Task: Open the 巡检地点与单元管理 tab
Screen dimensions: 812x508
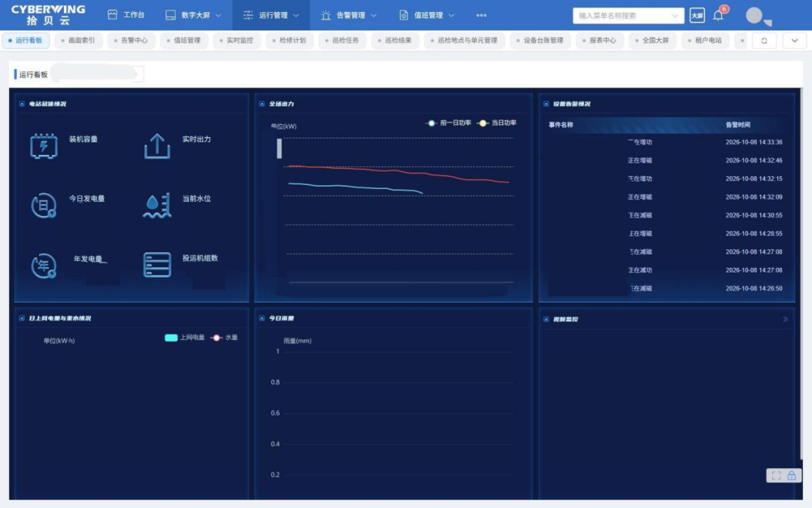Action: coord(465,41)
